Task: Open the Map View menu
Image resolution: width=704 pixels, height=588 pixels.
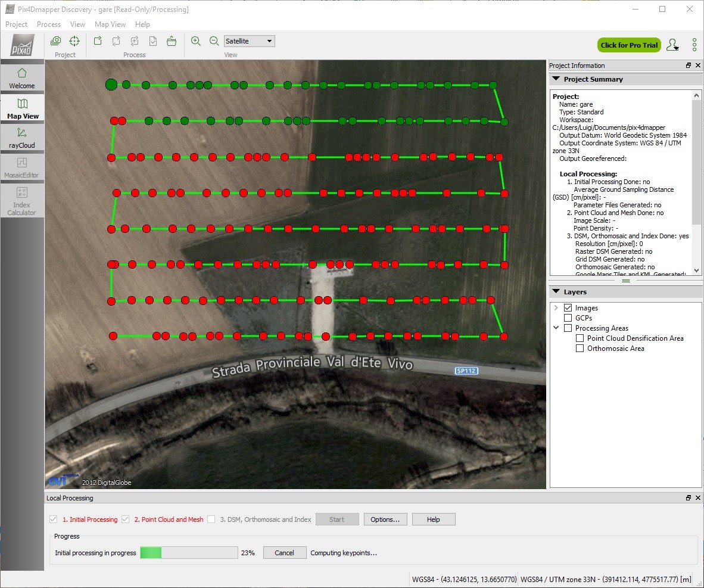Action: 110,24
